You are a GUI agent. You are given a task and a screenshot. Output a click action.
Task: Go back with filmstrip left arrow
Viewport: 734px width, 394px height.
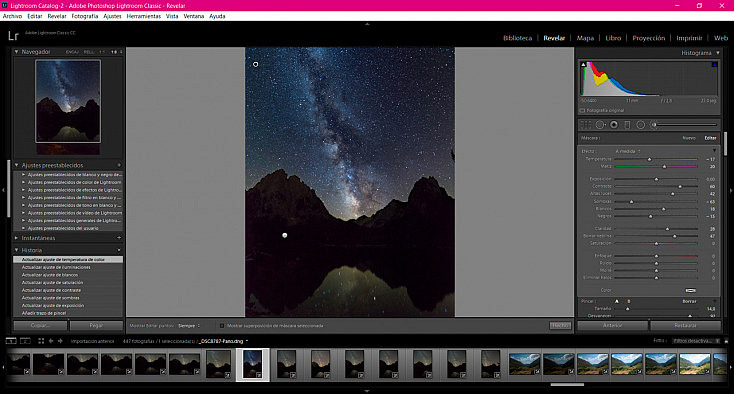pos(51,341)
